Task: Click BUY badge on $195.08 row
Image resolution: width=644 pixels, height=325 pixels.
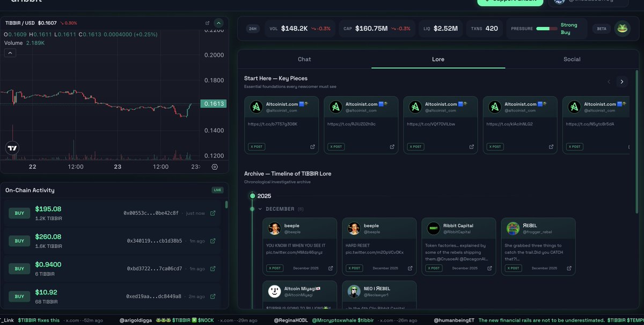Action: tap(19, 213)
